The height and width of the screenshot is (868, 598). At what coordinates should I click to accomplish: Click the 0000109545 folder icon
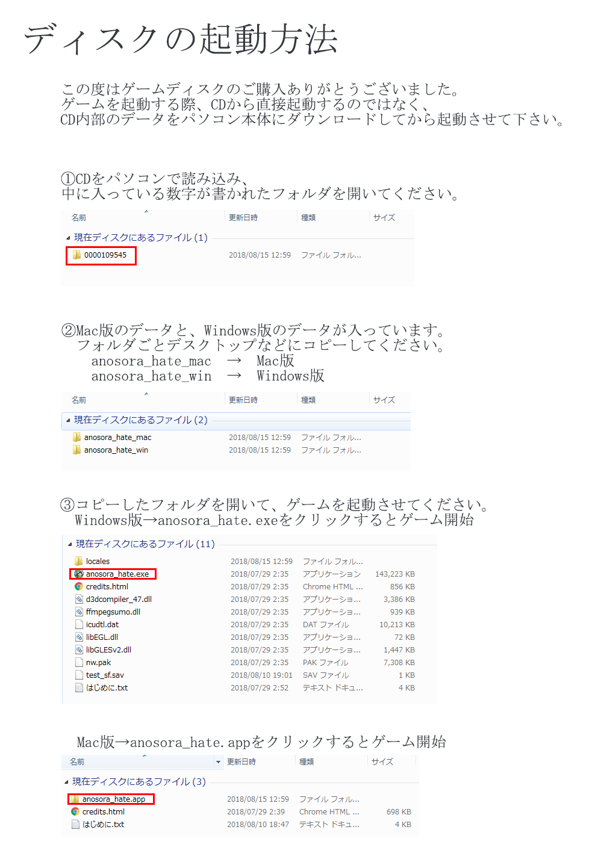(x=76, y=255)
